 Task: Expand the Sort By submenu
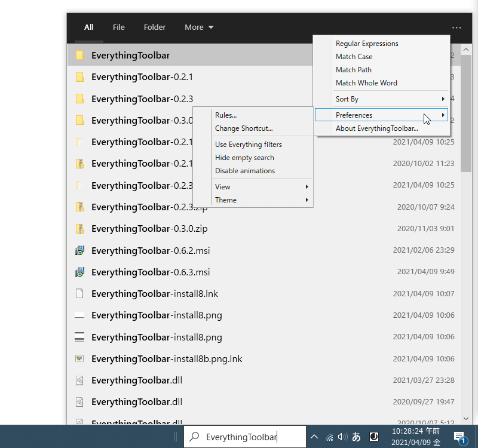coord(382,99)
